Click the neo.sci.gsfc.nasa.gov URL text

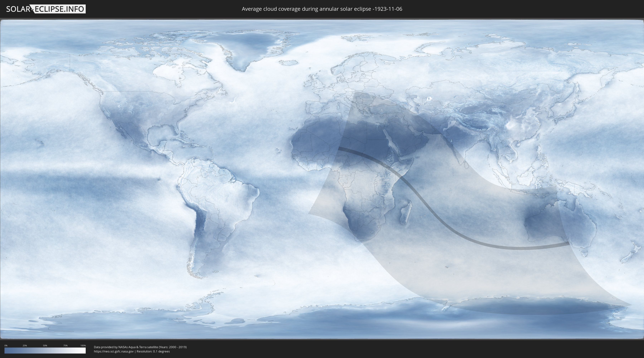pyautogui.click(x=114, y=352)
